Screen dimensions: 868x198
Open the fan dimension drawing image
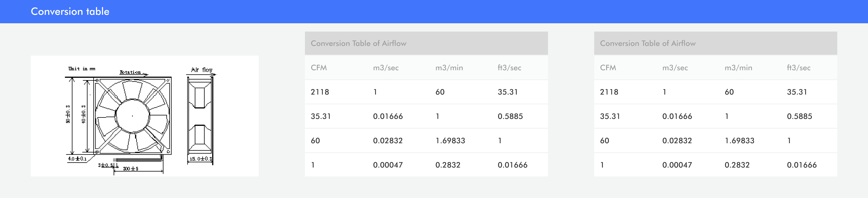pyautogui.click(x=145, y=116)
